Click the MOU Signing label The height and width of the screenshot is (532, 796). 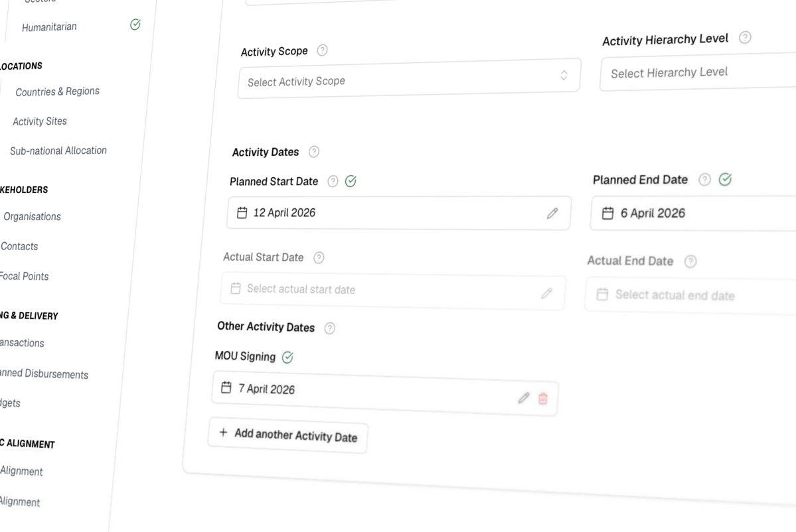tap(245, 356)
